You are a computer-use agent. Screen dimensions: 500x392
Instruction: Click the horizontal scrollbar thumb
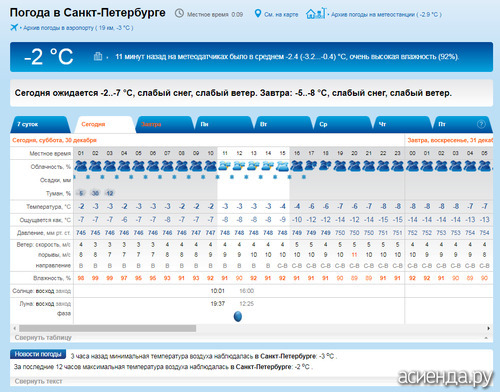pos(107,328)
